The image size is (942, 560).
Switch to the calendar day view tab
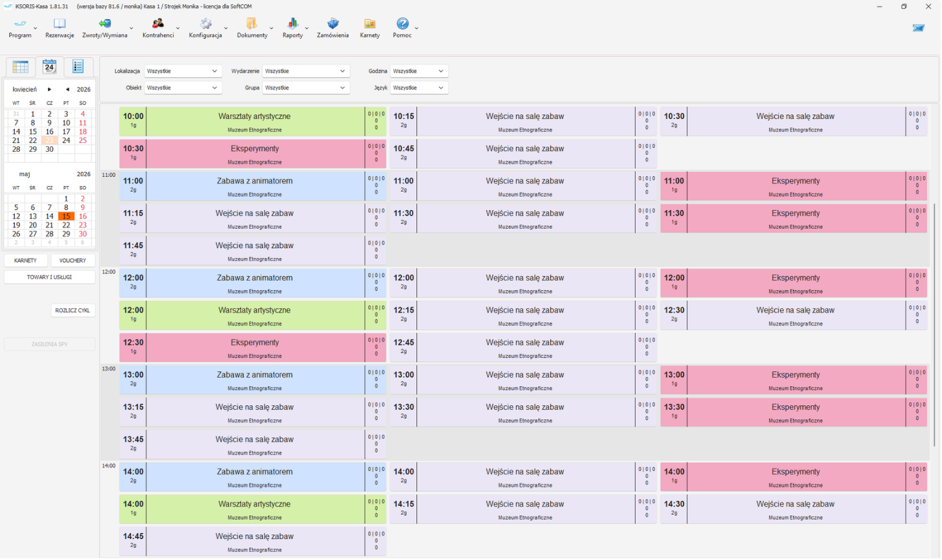49,66
